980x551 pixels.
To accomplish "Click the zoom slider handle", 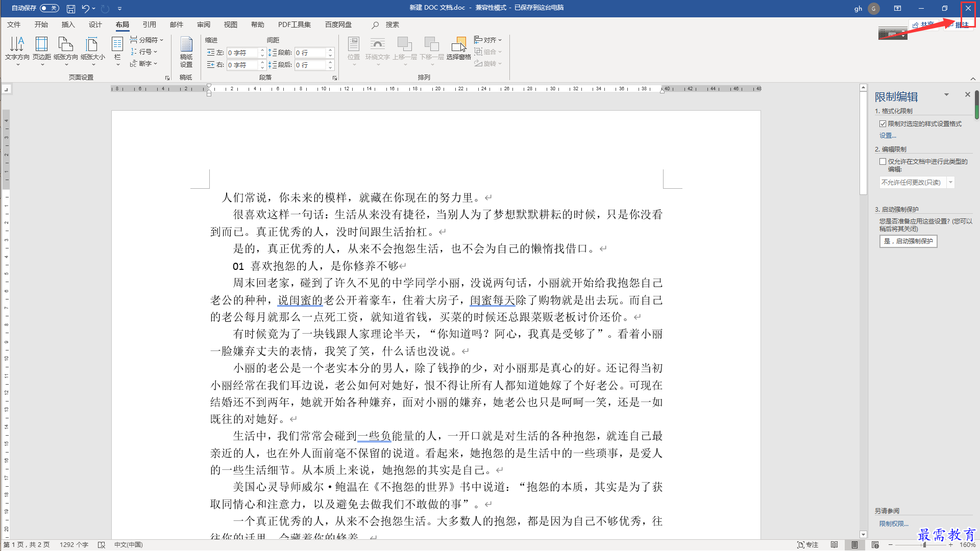I will tap(924, 545).
